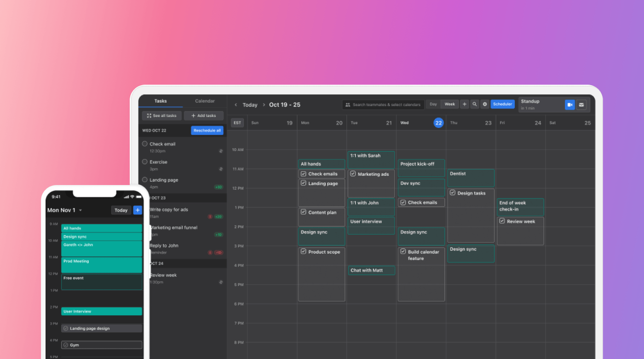Viewport: 644px width, 359px height.
Task: Select the Day view
Action: click(433, 104)
